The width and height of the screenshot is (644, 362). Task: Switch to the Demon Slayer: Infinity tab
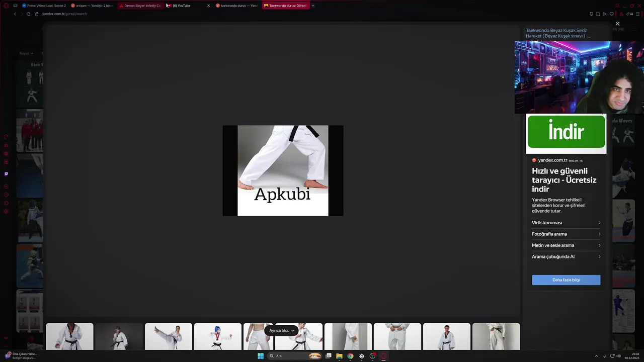141,6
